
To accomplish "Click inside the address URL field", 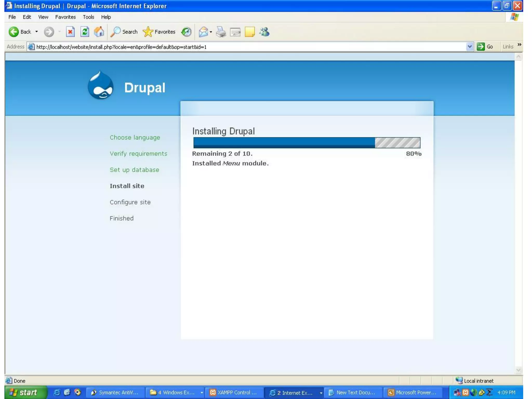I will pos(234,47).
